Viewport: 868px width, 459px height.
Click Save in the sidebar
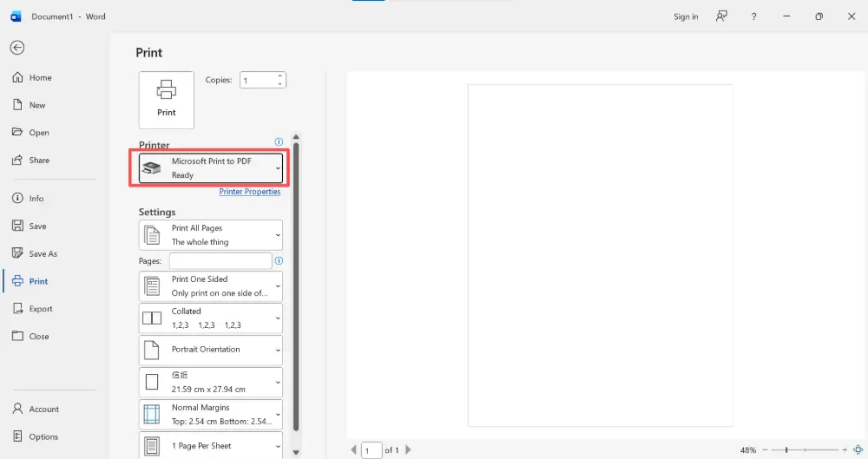(x=30, y=226)
